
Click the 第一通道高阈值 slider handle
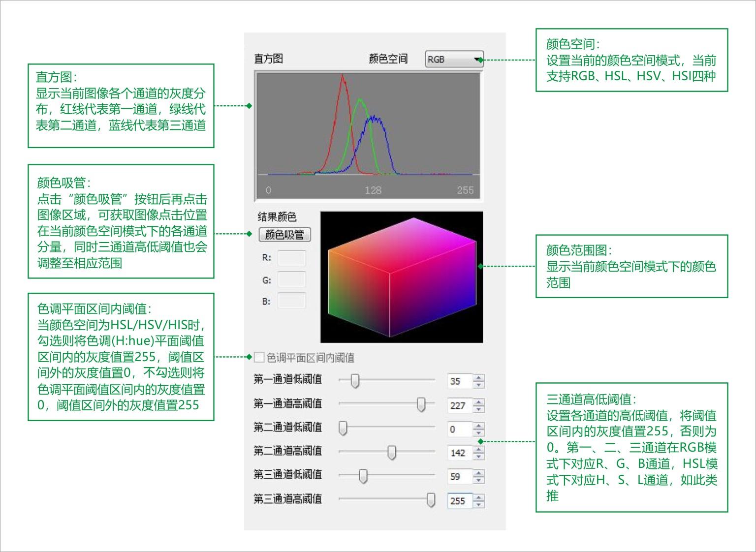[x=421, y=404]
